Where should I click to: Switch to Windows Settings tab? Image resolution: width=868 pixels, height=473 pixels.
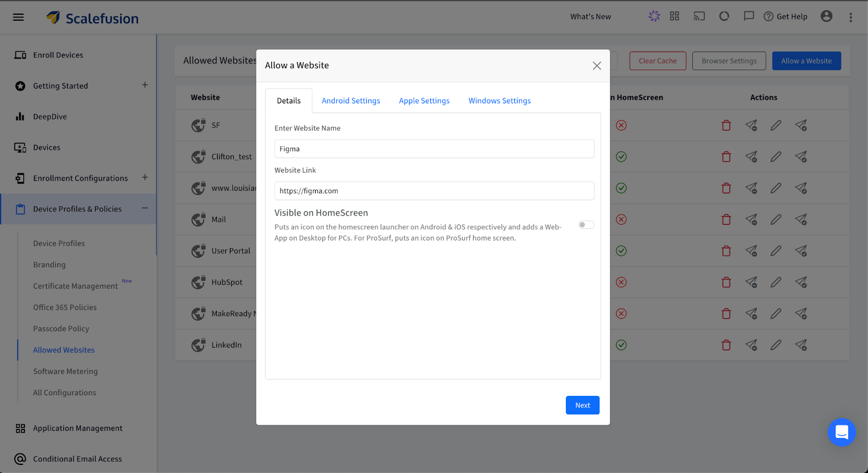click(500, 101)
